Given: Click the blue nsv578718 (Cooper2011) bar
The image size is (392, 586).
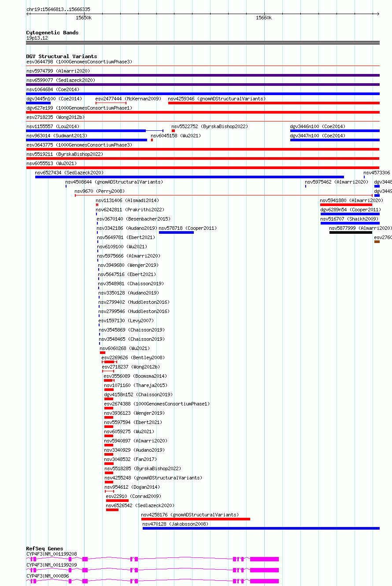Looking at the screenshot, I should (x=176, y=232).
